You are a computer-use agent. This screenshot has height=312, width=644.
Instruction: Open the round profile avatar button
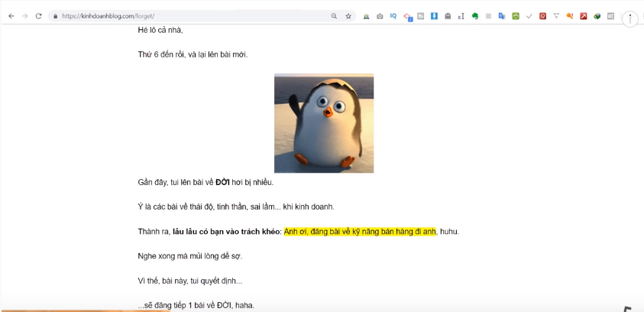coord(630,19)
